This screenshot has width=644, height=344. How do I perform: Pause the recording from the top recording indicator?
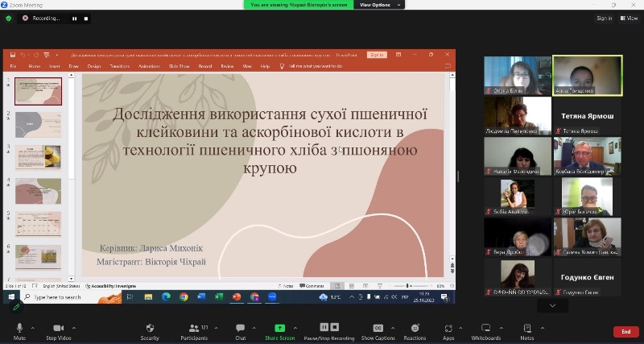click(74, 19)
